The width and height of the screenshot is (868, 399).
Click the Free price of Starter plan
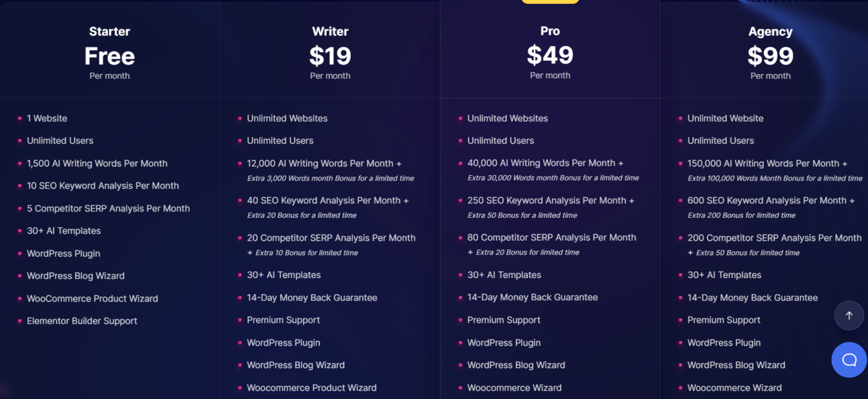point(110,56)
